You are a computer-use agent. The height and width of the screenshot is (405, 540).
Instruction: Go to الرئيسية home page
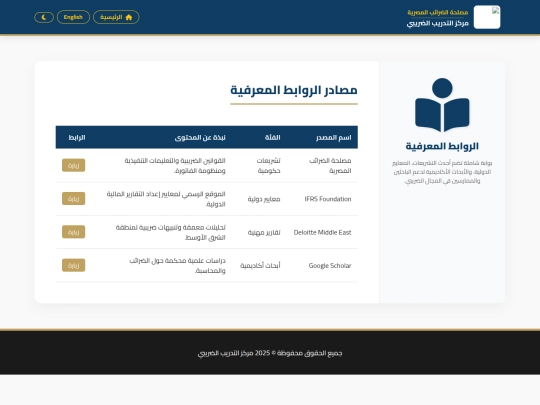(x=116, y=17)
